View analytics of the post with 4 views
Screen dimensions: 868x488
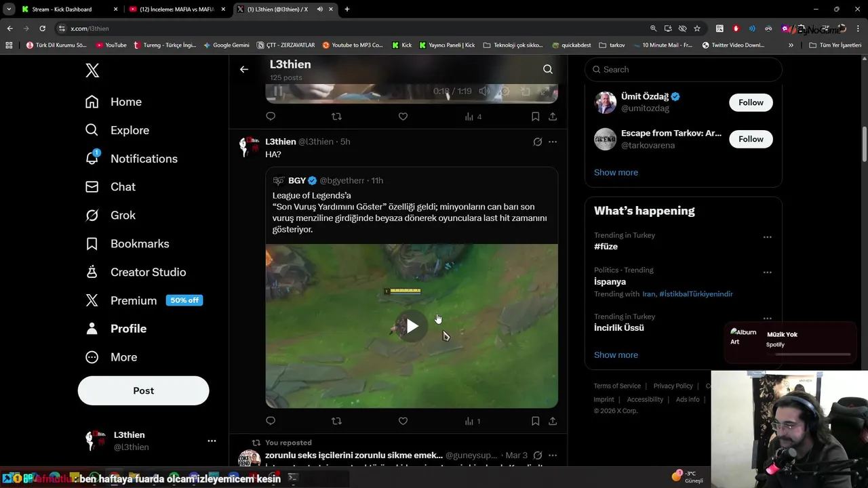pyautogui.click(x=473, y=117)
